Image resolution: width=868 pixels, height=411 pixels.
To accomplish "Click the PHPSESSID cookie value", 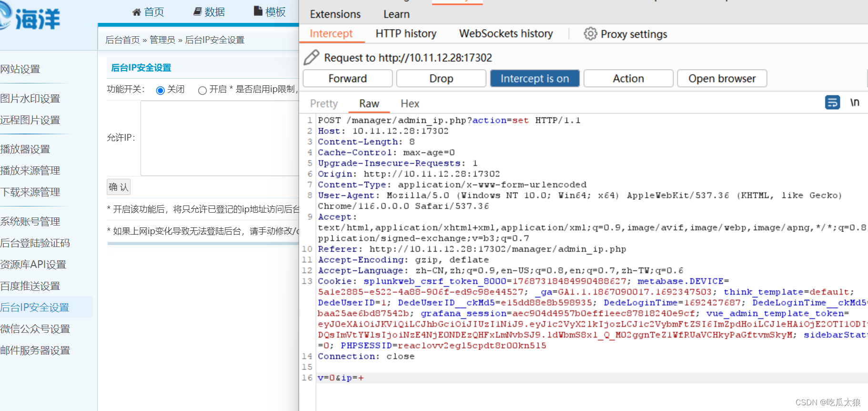I will 472,346.
